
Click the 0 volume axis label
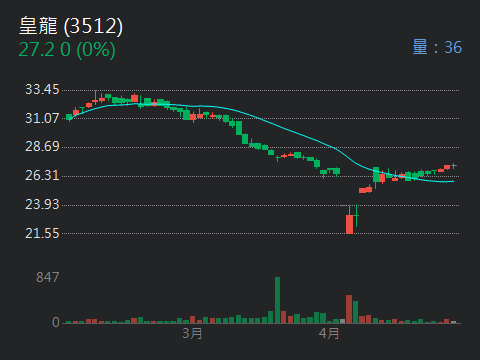(56, 322)
